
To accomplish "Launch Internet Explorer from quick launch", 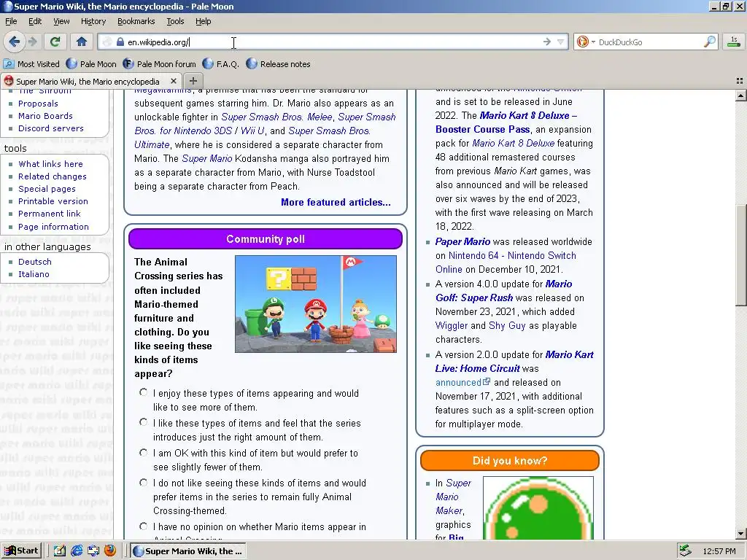I will click(76, 551).
